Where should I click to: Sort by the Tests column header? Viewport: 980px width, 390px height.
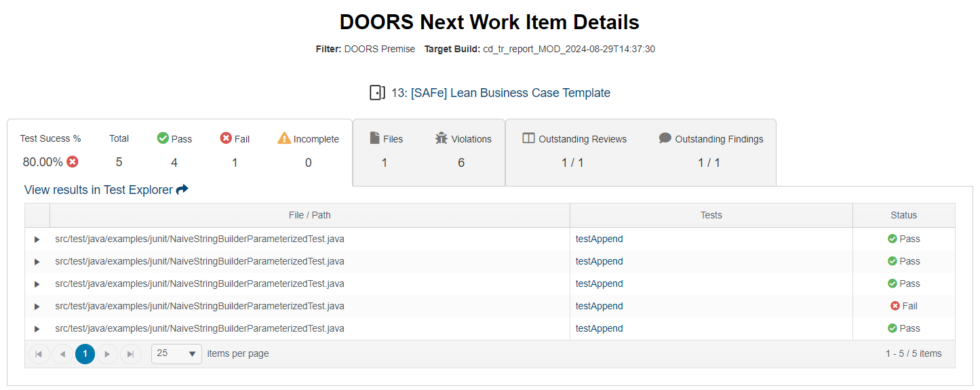[711, 215]
